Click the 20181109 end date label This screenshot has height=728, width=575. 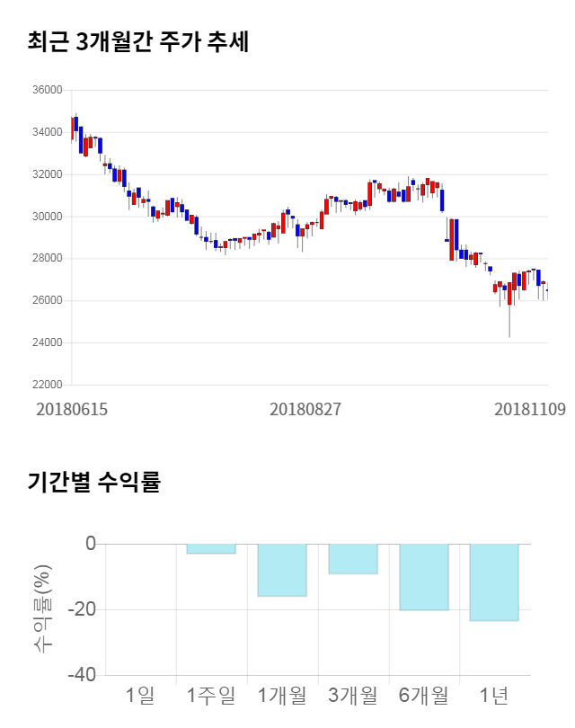point(530,409)
